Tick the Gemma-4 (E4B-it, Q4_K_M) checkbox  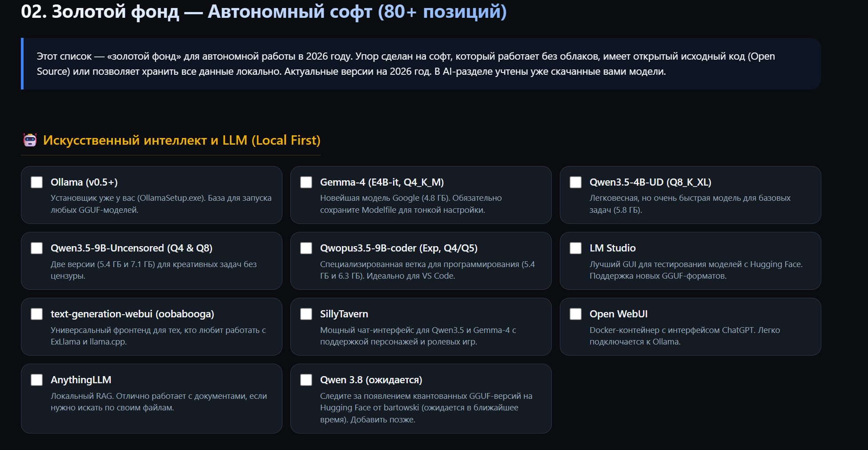click(x=306, y=182)
